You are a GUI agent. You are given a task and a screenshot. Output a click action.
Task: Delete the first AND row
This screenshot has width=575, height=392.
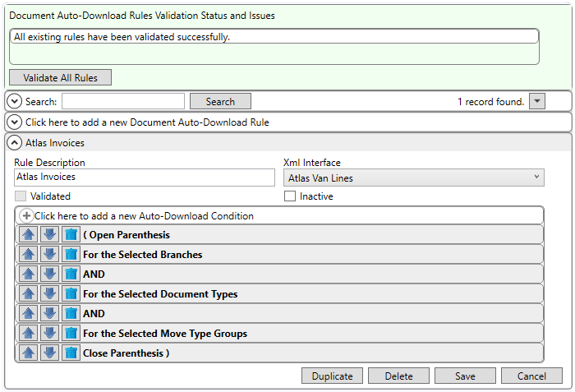coord(71,274)
